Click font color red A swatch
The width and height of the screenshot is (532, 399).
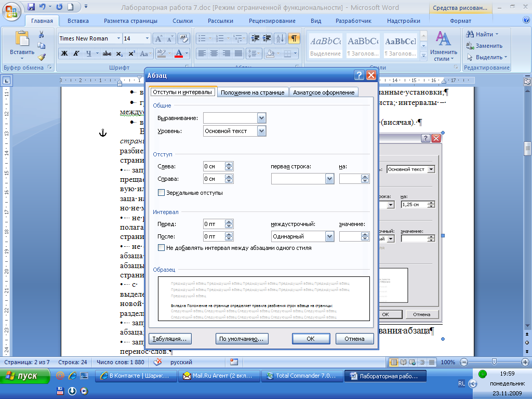(x=179, y=54)
